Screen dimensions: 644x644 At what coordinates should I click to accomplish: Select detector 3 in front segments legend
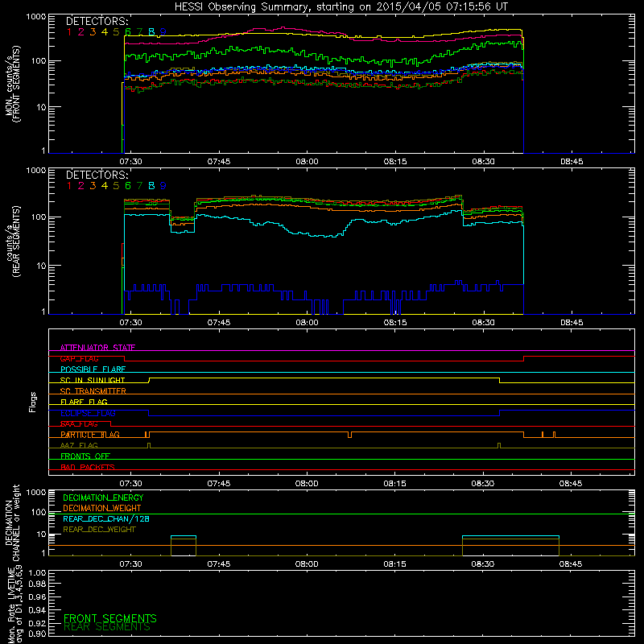click(x=93, y=32)
